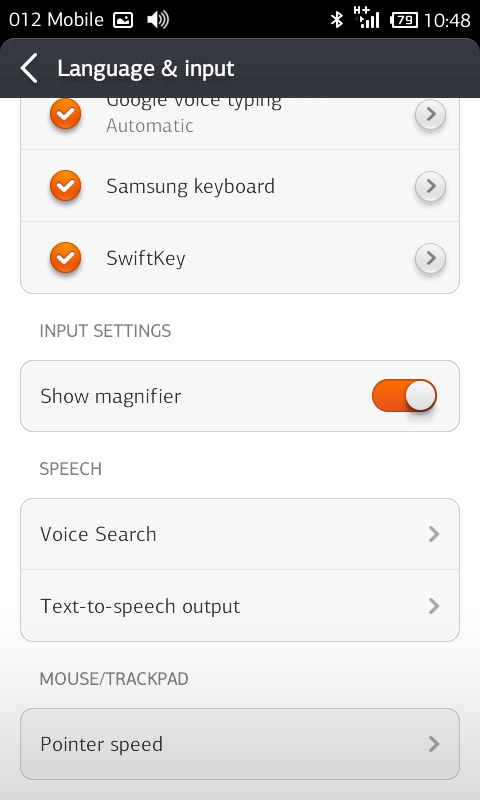Image resolution: width=480 pixels, height=800 pixels.
Task: Toggle the Show magnifier switch
Action: (405, 396)
